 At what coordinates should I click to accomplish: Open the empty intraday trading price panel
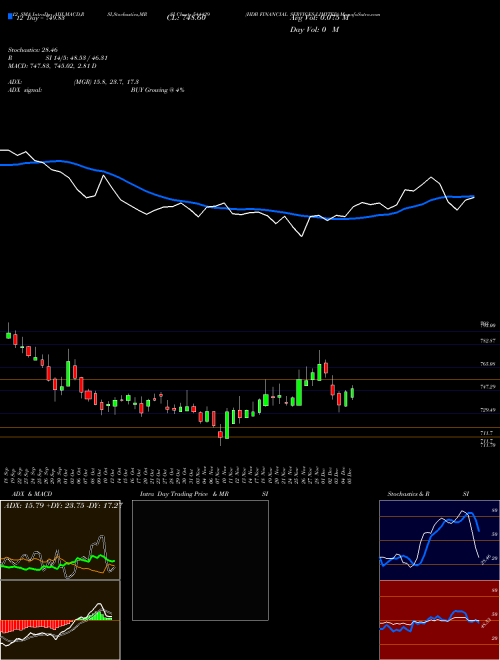click(200, 560)
